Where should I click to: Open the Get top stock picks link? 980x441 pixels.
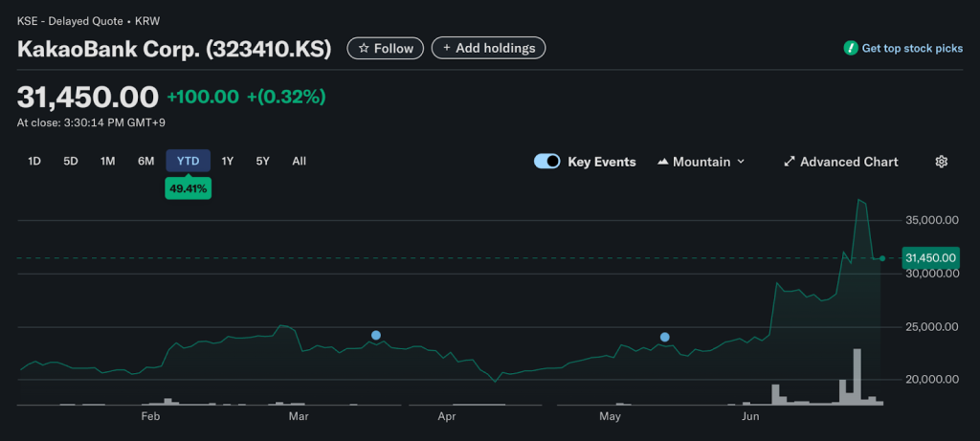click(912, 48)
